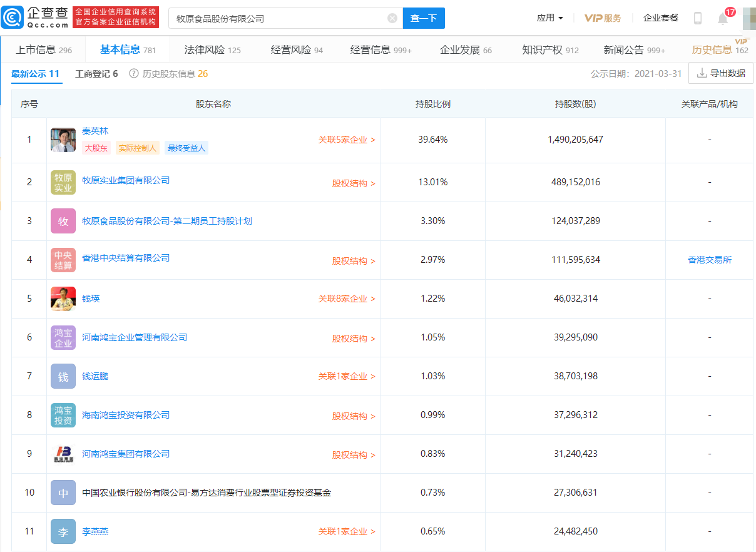
Task: Open 历史股东信息 26 sub-tab
Action: (x=175, y=74)
